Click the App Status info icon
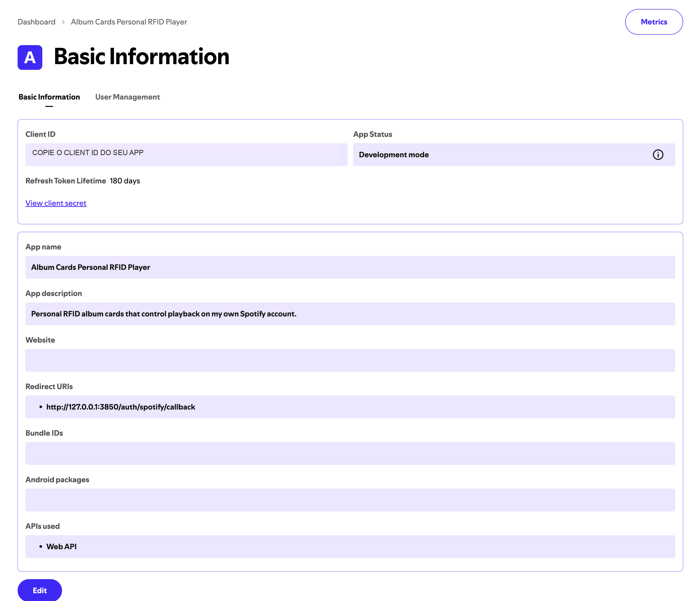The image size is (700, 601). click(x=658, y=155)
